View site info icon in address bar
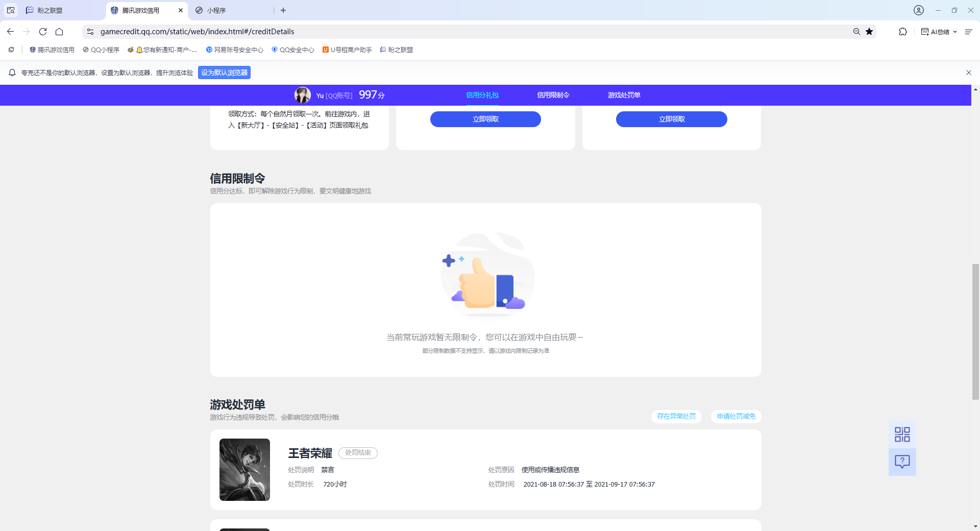The width and height of the screenshot is (980, 531). click(90, 32)
